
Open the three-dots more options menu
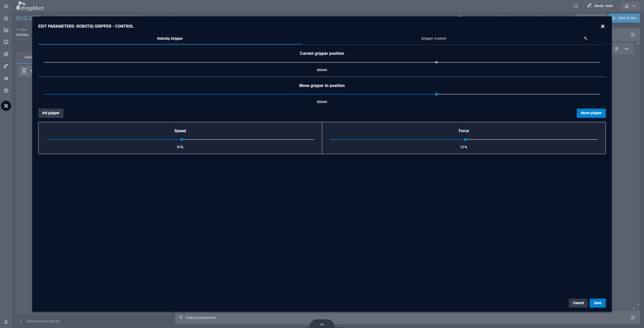coord(627,49)
